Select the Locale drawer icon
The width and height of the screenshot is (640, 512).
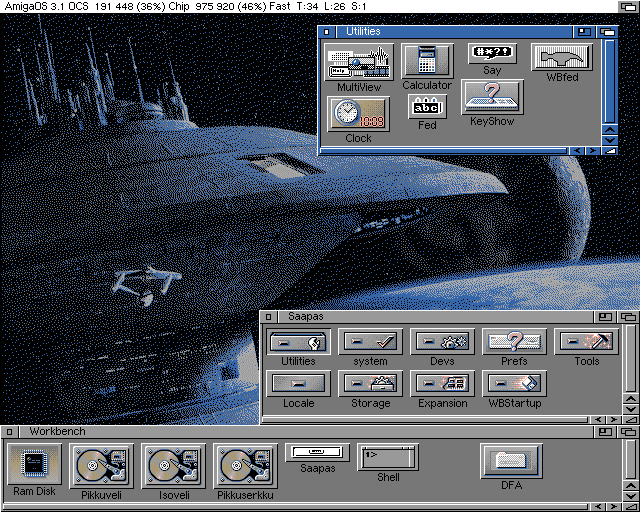point(298,383)
